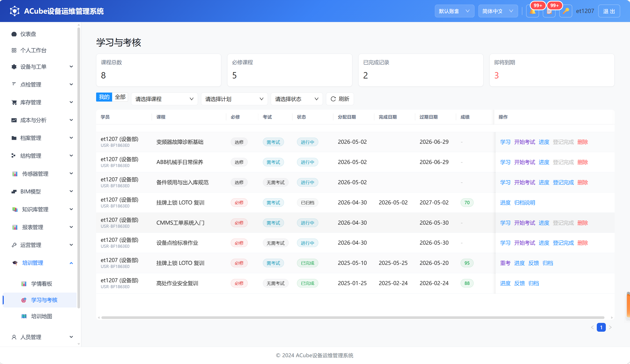Click the 退出 logout button
Viewport: 630px width, 364px height.
tap(609, 11)
